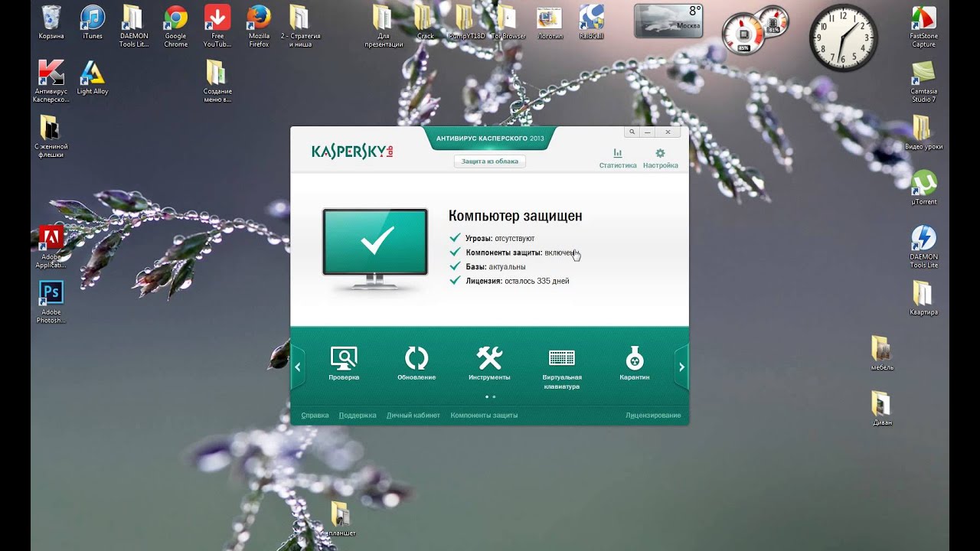This screenshot has height=551, width=980.
Task: Select the Для презентации folder
Action: click(384, 27)
